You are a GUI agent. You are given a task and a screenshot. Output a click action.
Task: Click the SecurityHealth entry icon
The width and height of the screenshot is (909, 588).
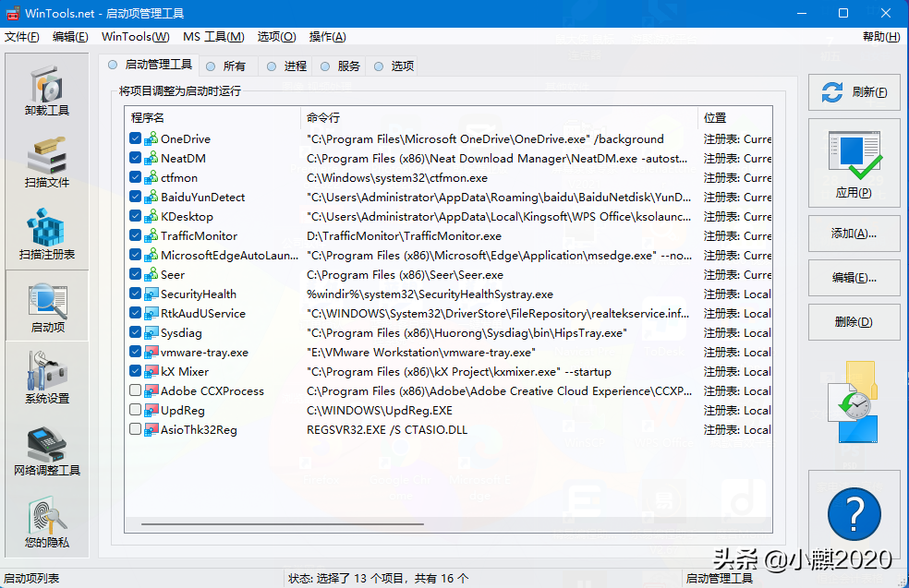tap(151, 294)
